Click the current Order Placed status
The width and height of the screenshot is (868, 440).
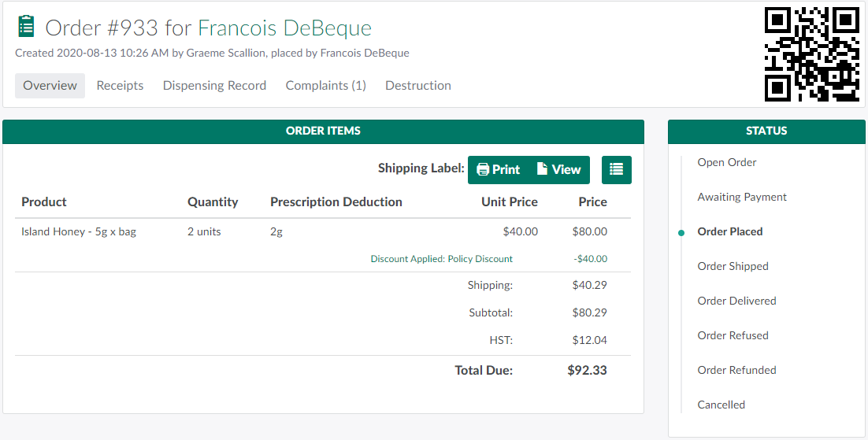coord(729,232)
